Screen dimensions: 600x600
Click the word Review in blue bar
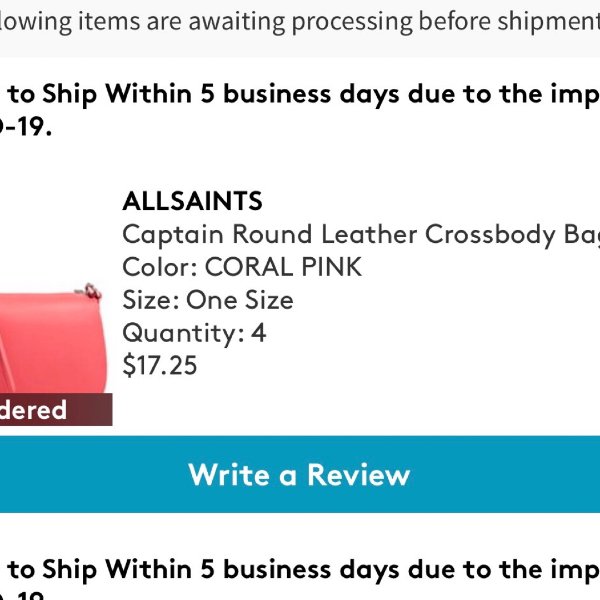(359, 475)
